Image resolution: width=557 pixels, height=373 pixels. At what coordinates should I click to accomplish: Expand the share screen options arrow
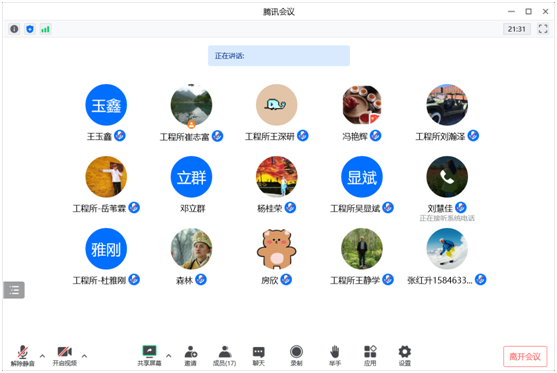[169, 356]
